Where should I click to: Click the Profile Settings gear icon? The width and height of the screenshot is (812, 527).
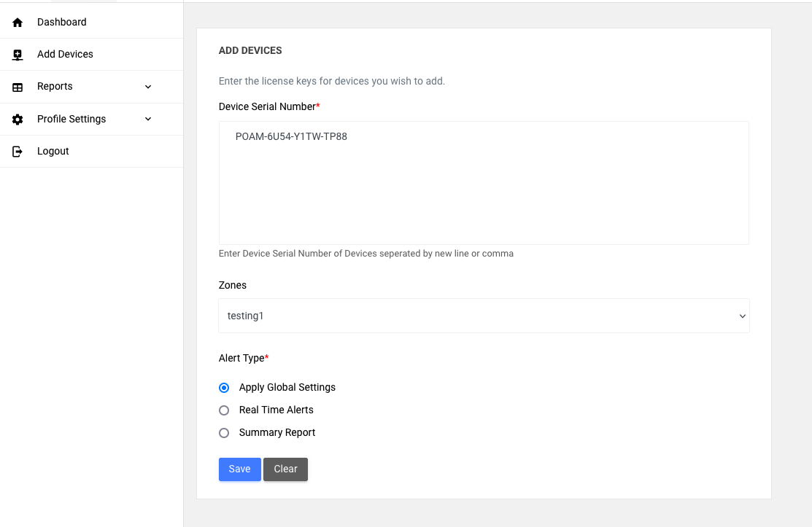[x=18, y=120]
